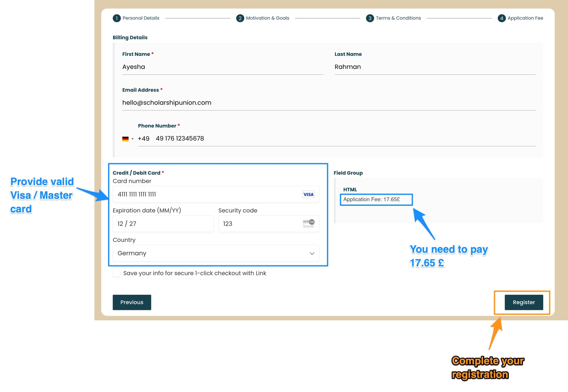
Task: Click the 'HTML' label
Action: [x=350, y=190]
